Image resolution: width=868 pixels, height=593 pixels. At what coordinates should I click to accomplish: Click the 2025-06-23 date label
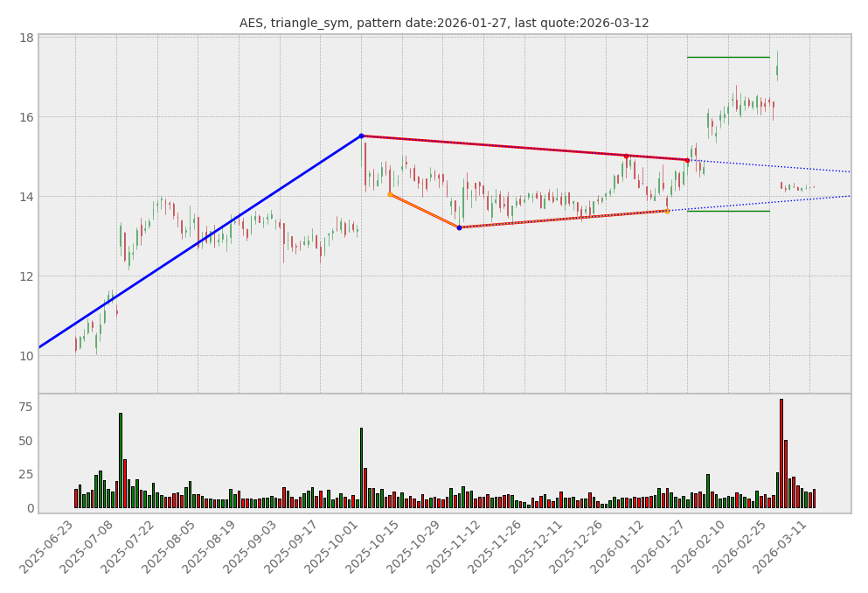click(52, 549)
